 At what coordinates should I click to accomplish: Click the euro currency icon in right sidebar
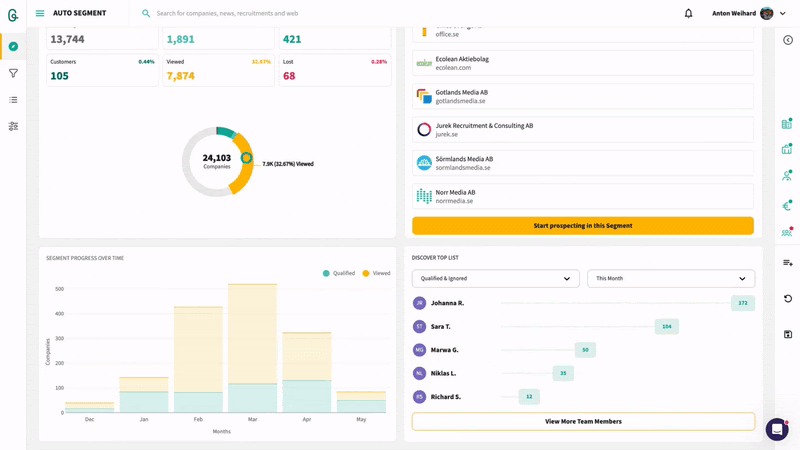point(787,206)
